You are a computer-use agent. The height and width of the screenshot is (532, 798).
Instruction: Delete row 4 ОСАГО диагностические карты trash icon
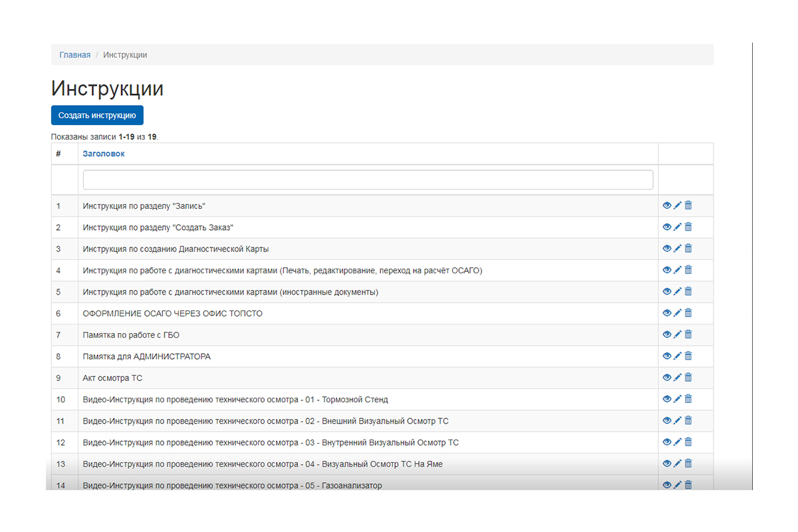point(688,269)
